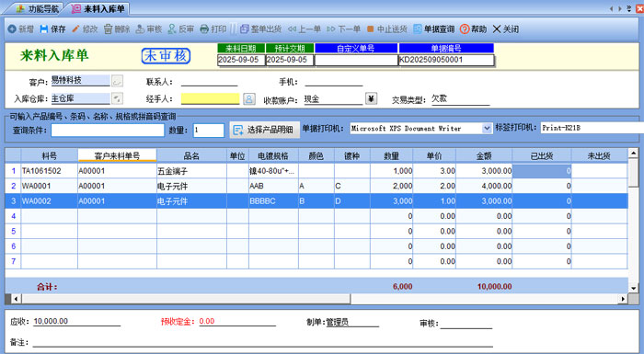Click the 联系人 input field
Screen dimensions: 644x354
[210, 81]
